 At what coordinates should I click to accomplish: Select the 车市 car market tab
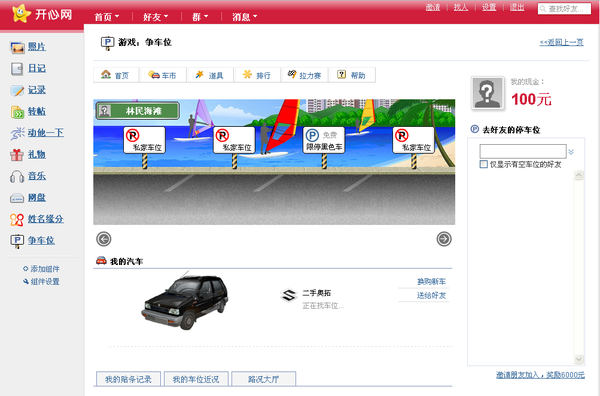(x=163, y=75)
